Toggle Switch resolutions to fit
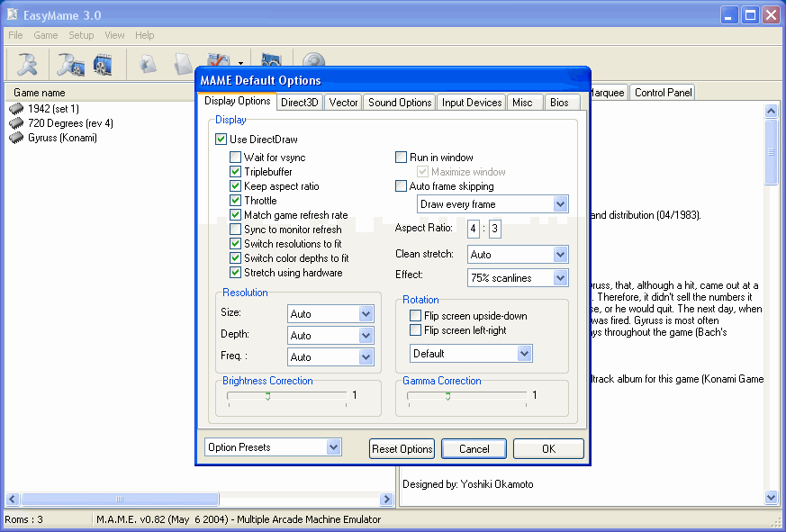The width and height of the screenshot is (786, 532). (x=235, y=244)
